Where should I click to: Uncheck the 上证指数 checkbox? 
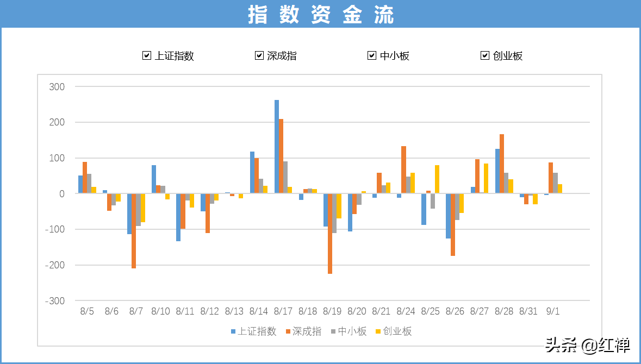pos(147,55)
